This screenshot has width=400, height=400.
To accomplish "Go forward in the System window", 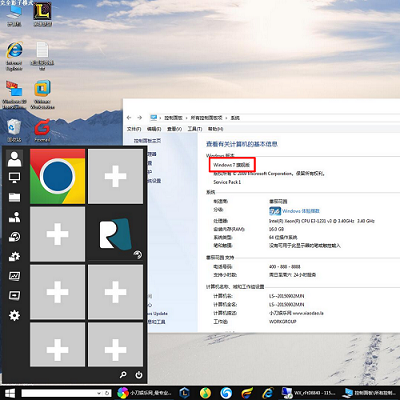I will [x=140, y=118].
